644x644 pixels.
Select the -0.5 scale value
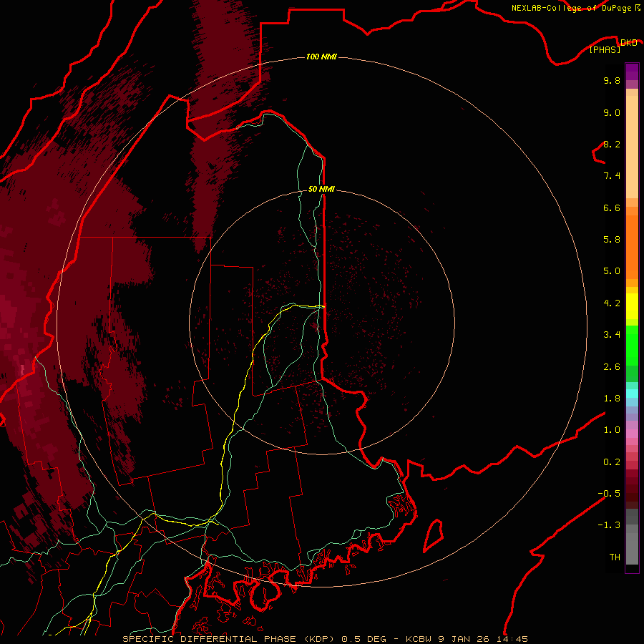[x=609, y=493]
